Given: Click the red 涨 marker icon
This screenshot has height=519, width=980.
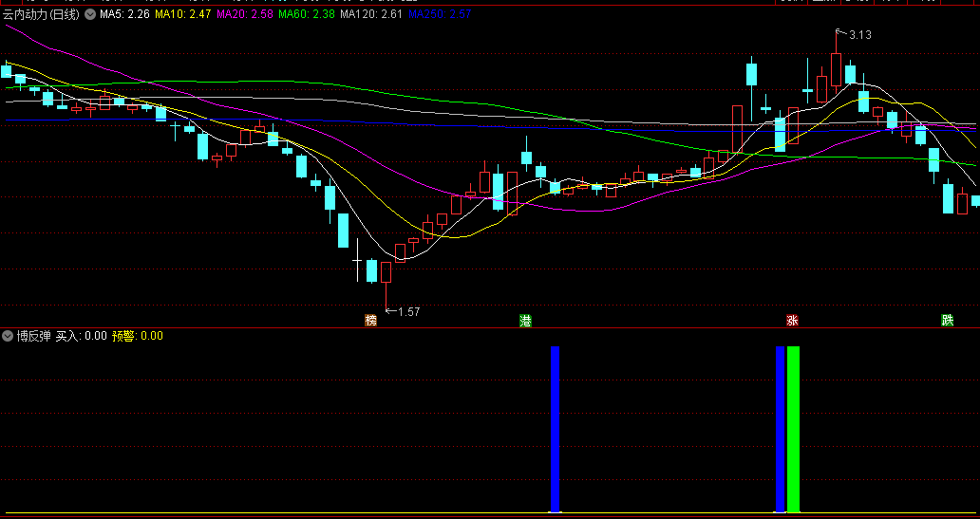Looking at the screenshot, I should [793, 321].
